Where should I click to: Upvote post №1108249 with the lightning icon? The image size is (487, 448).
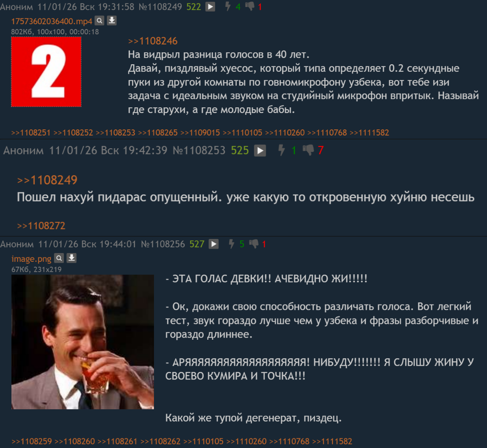[x=227, y=6]
